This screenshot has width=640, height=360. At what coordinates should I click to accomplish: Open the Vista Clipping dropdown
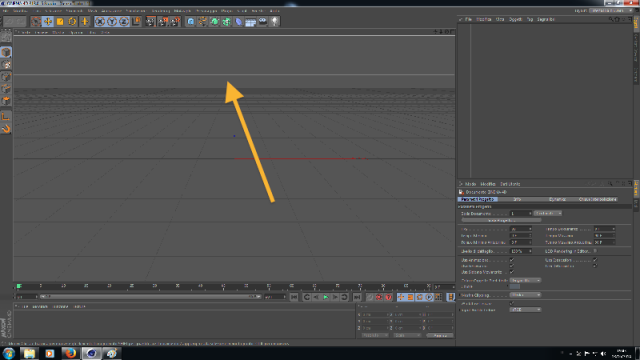coord(525,295)
